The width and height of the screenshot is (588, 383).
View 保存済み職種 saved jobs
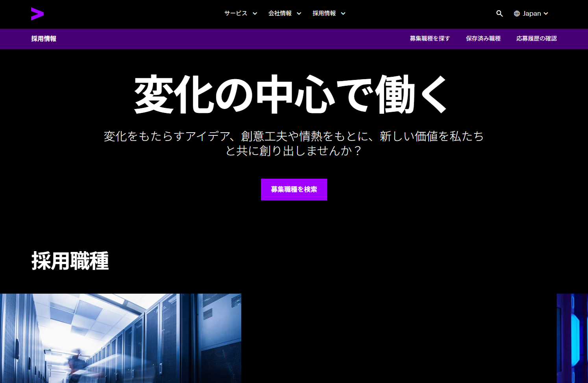click(483, 39)
